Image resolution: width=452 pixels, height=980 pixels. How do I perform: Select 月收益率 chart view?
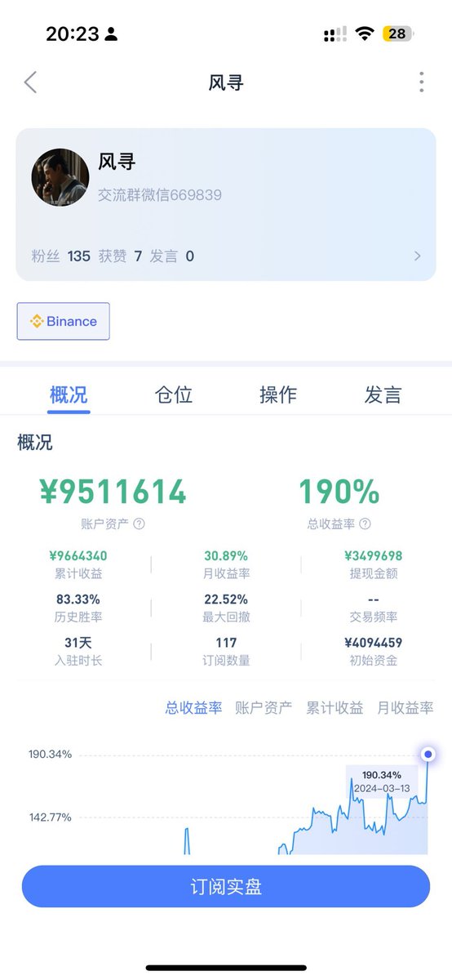pyautogui.click(x=405, y=708)
